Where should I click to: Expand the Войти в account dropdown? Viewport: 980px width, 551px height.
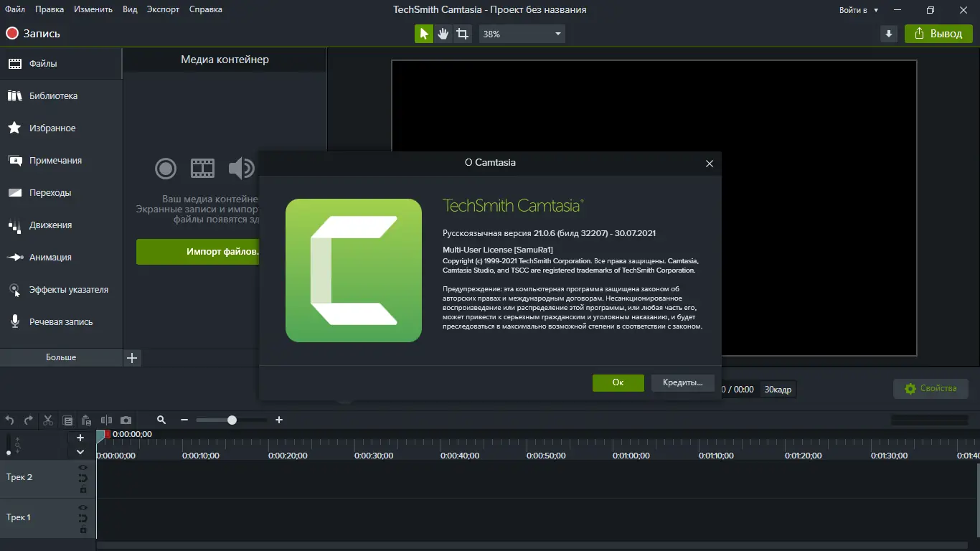859,10
